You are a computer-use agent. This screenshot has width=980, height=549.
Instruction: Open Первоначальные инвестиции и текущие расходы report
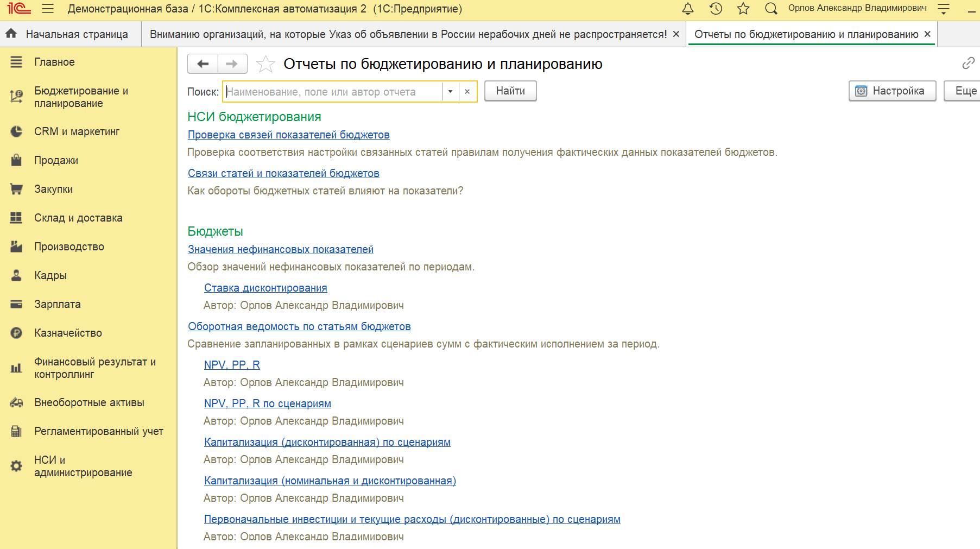click(x=412, y=519)
